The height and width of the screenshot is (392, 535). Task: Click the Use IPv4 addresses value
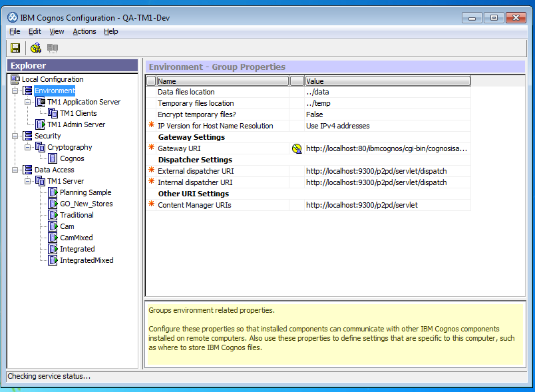tap(387, 126)
